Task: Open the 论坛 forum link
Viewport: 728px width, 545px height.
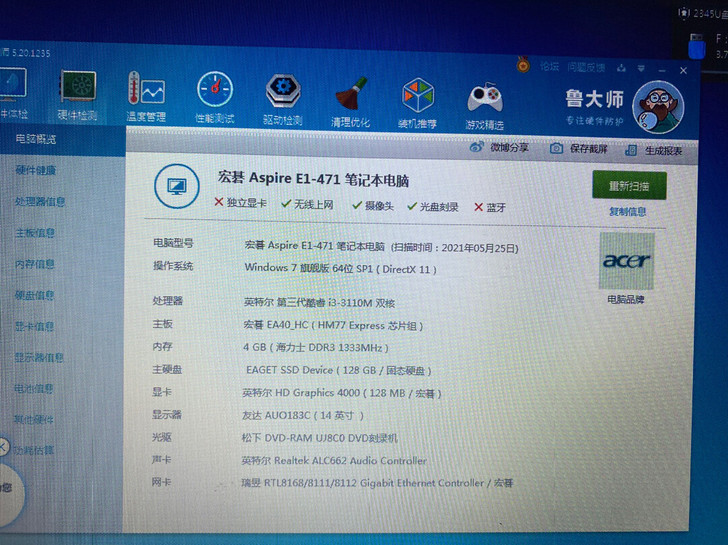Action: pos(550,66)
